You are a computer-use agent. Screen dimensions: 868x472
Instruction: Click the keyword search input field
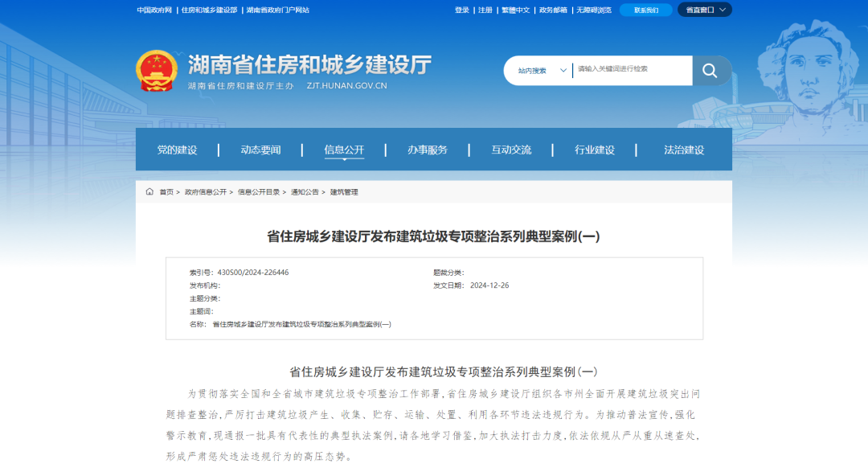point(631,70)
